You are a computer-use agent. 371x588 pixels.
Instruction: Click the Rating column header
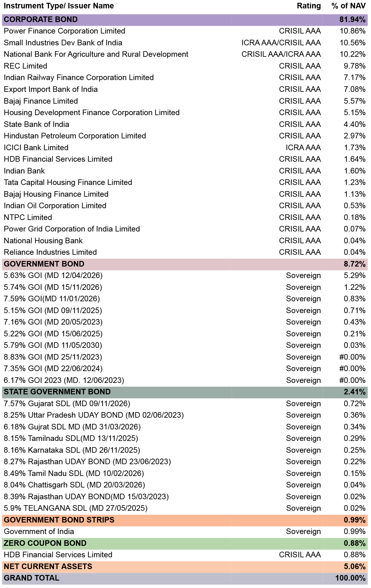(x=309, y=6)
